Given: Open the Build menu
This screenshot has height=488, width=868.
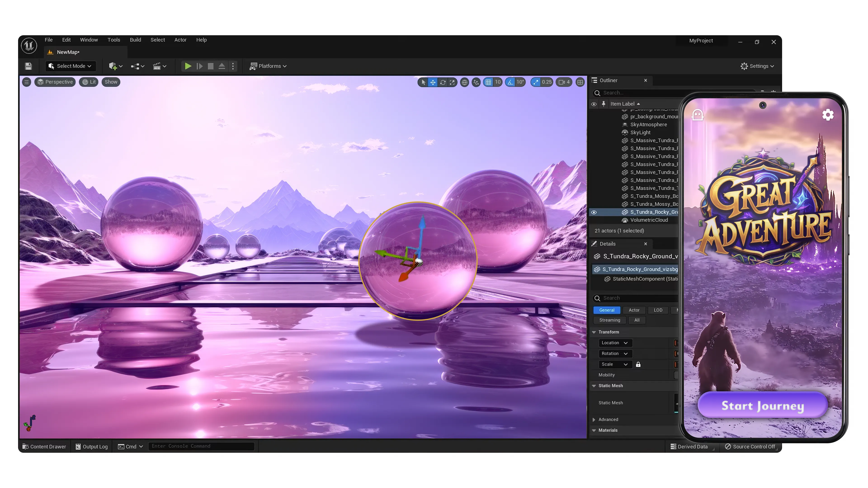Looking at the screenshot, I should coord(135,40).
